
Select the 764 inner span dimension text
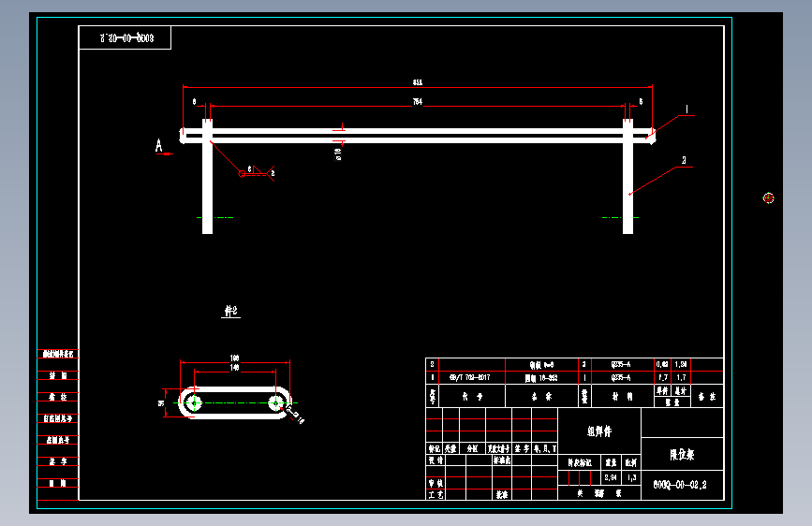click(x=418, y=102)
